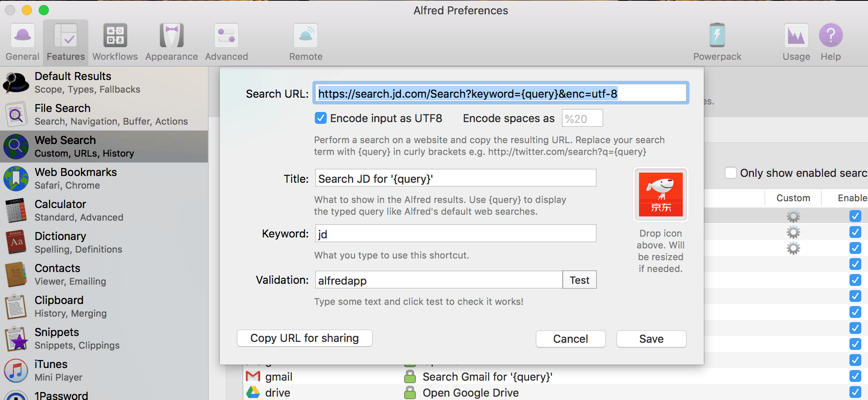Toggle Enabled checkbox in second gear row
868x400 pixels.
(x=855, y=232)
